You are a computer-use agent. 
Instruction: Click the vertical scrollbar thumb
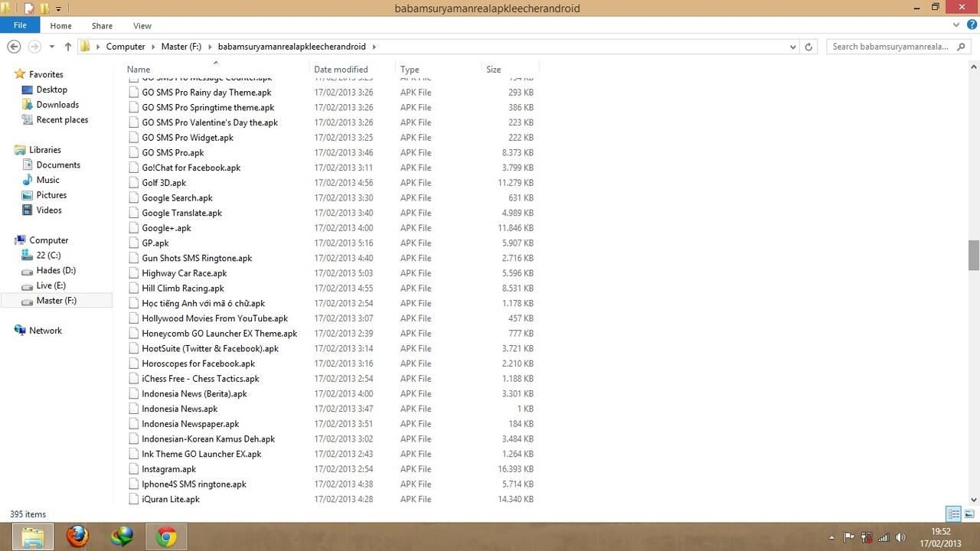coord(974,256)
